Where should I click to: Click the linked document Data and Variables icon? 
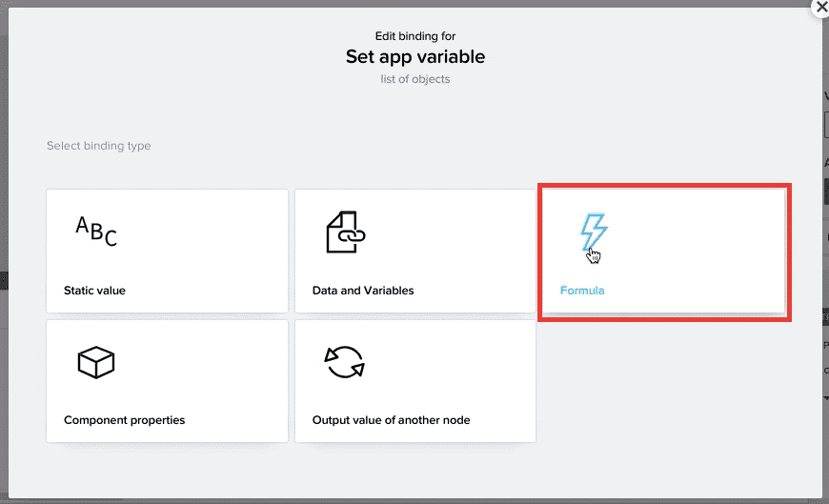[x=345, y=232]
